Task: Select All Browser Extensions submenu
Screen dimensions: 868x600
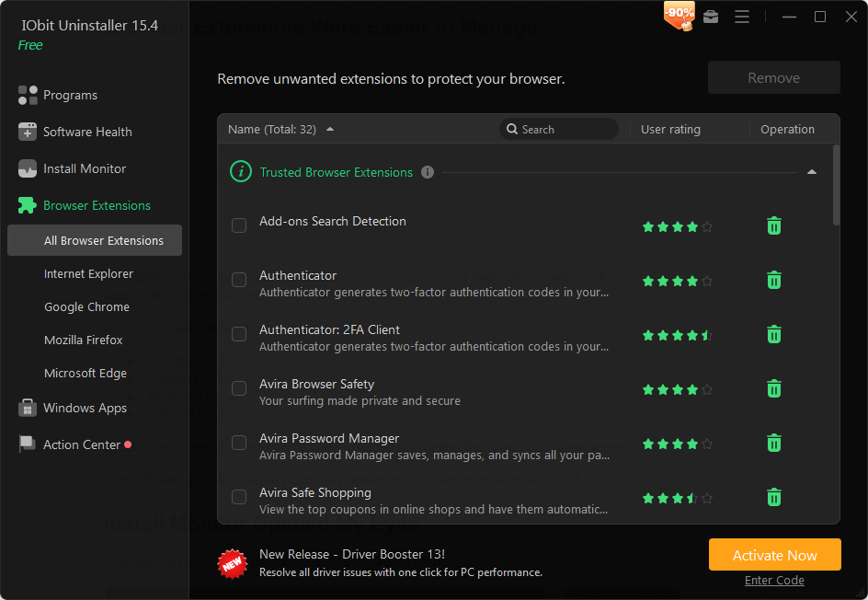Action: [x=95, y=240]
